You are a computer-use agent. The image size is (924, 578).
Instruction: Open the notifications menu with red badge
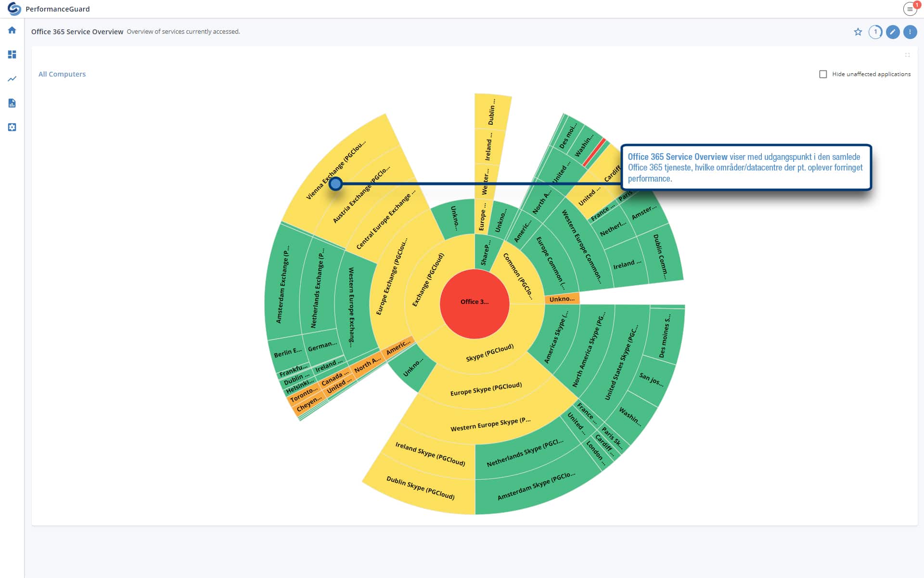point(910,9)
